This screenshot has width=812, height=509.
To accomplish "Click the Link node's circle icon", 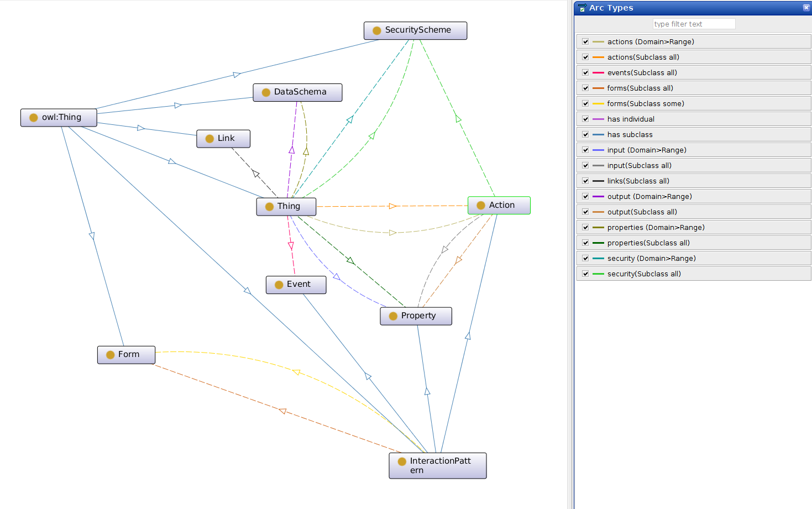I will [209, 139].
